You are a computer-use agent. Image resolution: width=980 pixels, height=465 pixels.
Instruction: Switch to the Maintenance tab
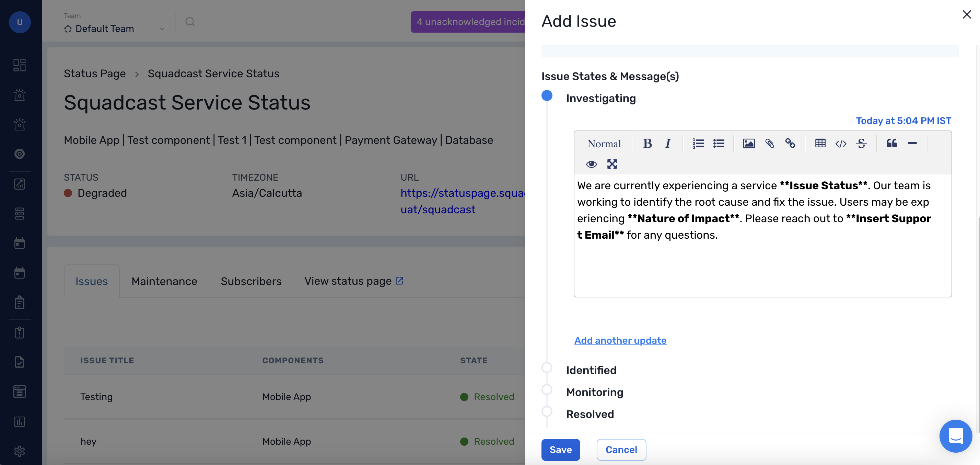[x=164, y=281]
